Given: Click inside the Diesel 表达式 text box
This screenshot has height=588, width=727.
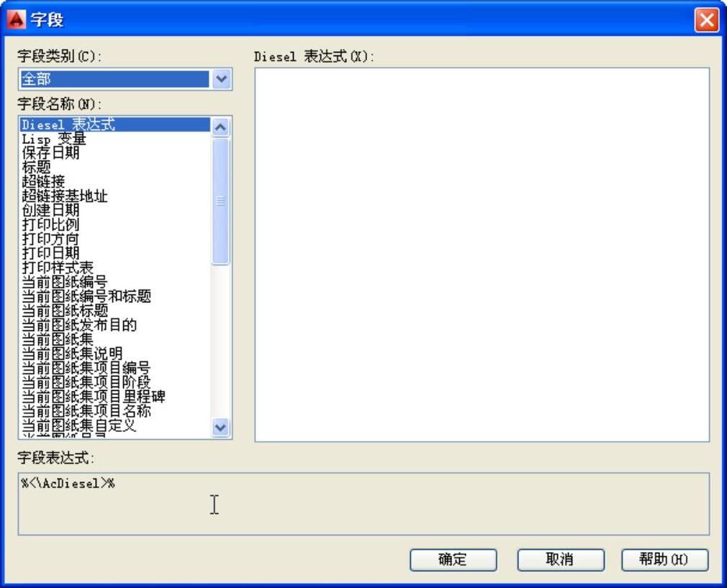Looking at the screenshot, I should click(482, 255).
